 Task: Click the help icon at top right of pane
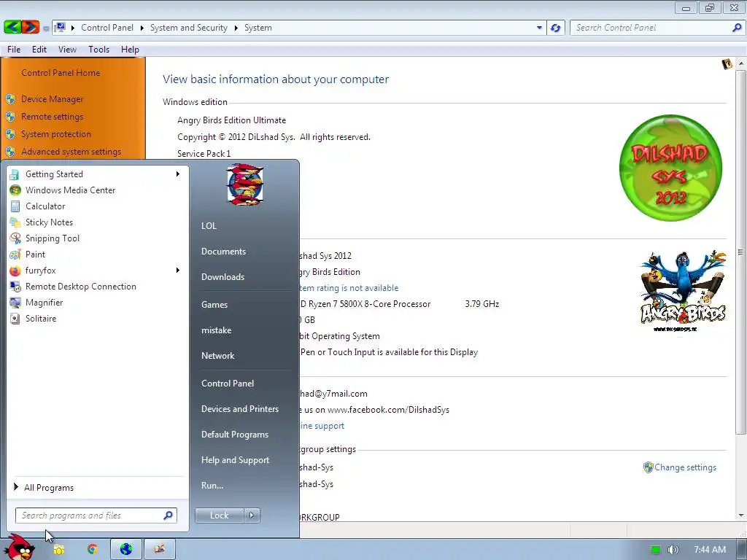727,64
